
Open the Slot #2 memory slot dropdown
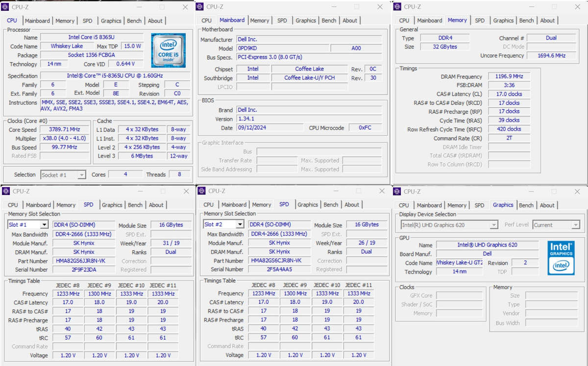coord(239,224)
